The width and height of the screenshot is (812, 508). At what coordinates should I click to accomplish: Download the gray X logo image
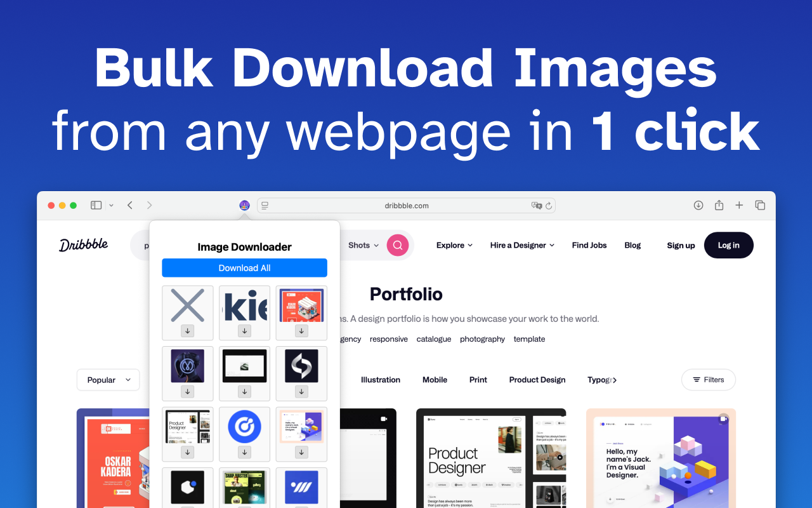[187, 331]
